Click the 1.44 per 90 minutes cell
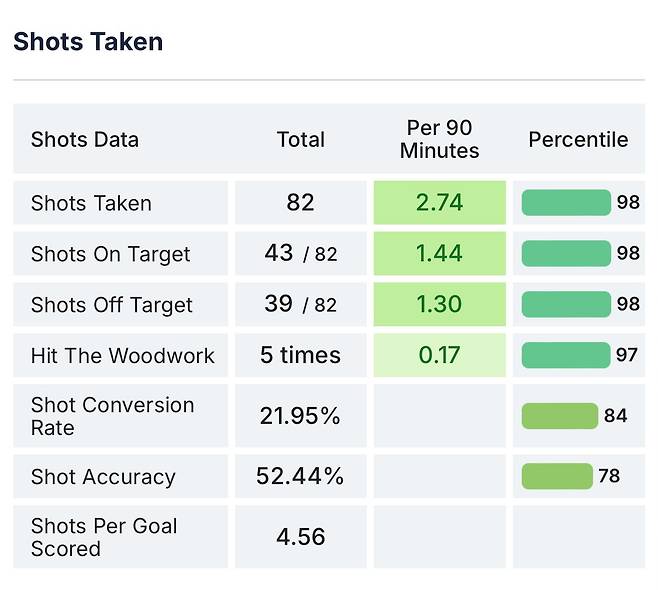Screen dimensions: 658x590 click(x=439, y=253)
